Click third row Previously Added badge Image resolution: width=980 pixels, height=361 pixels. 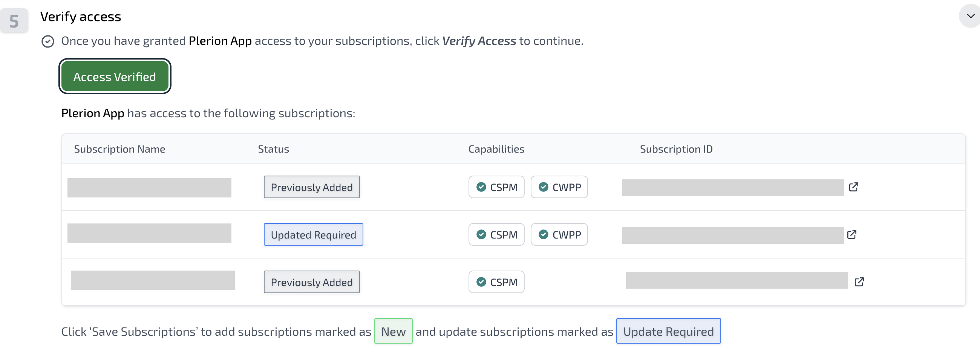pyautogui.click(x=312, y=282)
